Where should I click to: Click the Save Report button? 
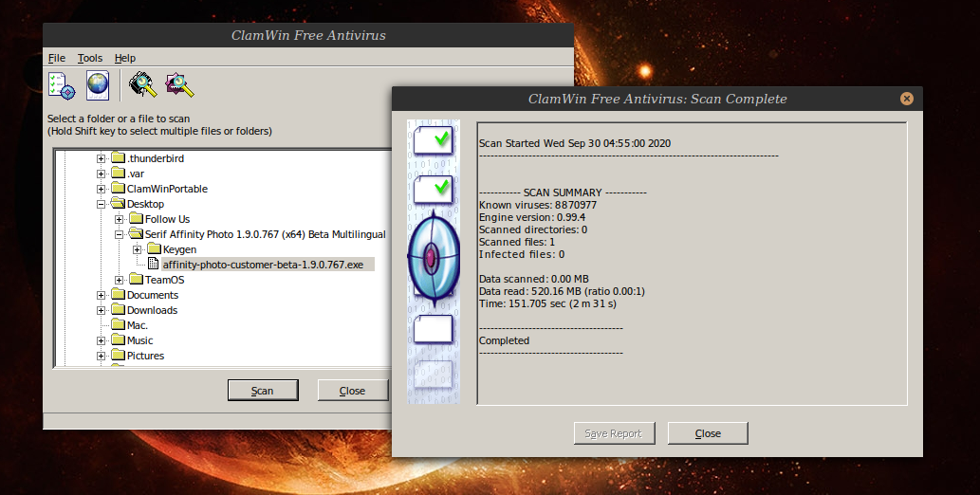pyautogui.click(x=614, y=433)
